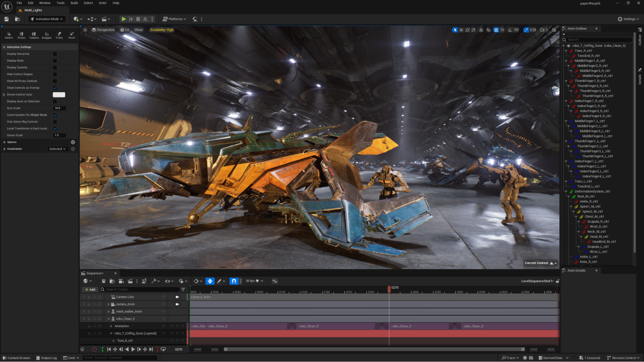Open the Animation Mode dropdown
The width and height of the screenshot is (644, 362).
point(47,19)
